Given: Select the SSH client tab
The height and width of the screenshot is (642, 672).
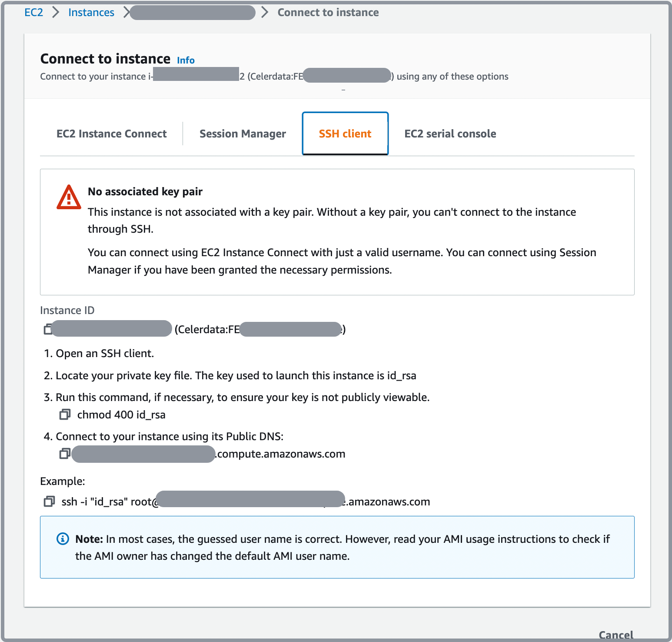Looking at the screenshot, I should pyautogui.click(x=345, y=134).
